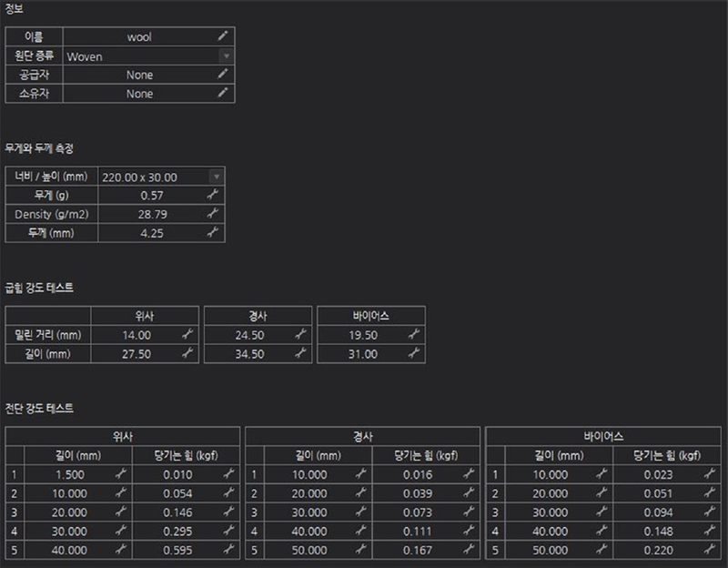Viewport: 728px width, 568px height.
Task: Click wrench beside 위사 밀린 거리 14.00
Action: click(x=187, y=335)
